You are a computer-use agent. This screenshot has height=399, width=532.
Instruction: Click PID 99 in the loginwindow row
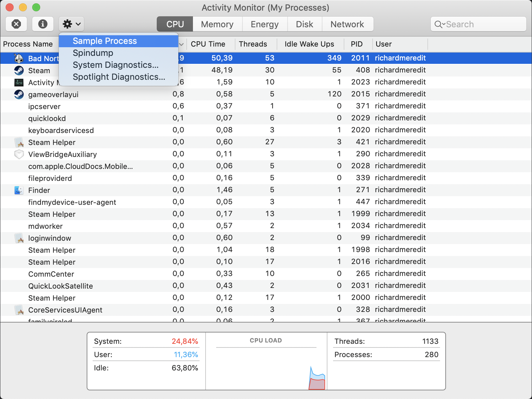coord(365,238)
